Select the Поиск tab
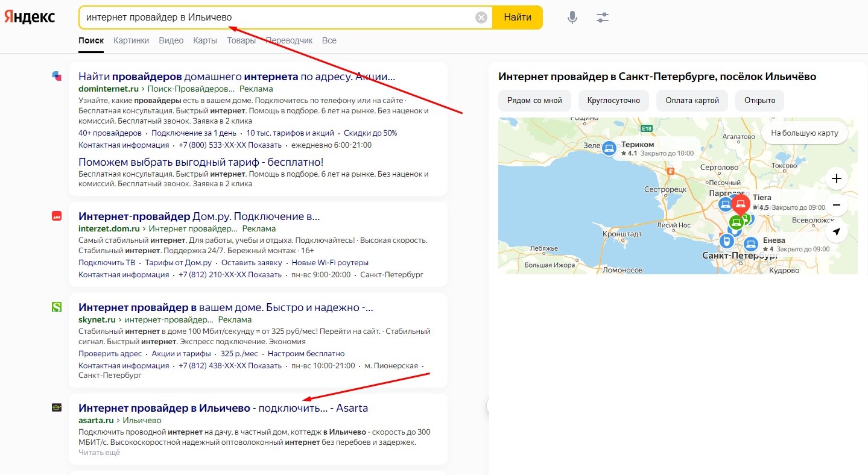 (91, 40)
